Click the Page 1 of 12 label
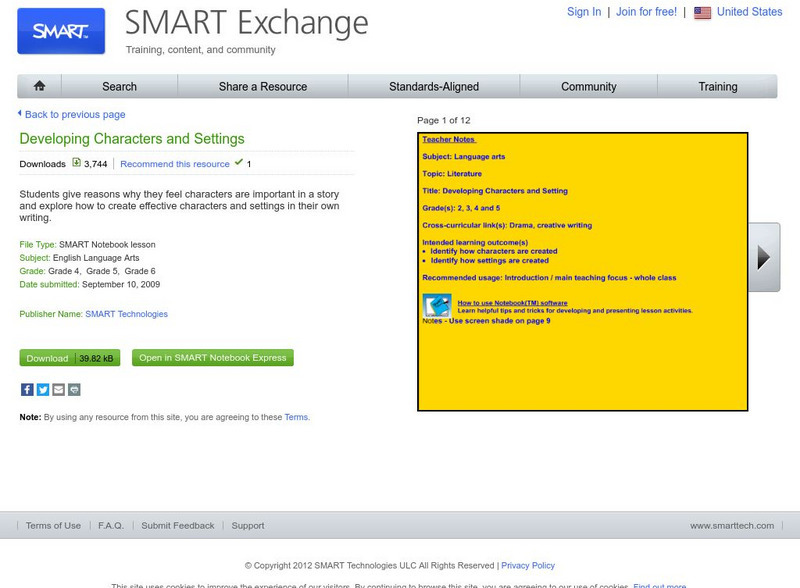800x588 pixels. click(x=444, y=120)
